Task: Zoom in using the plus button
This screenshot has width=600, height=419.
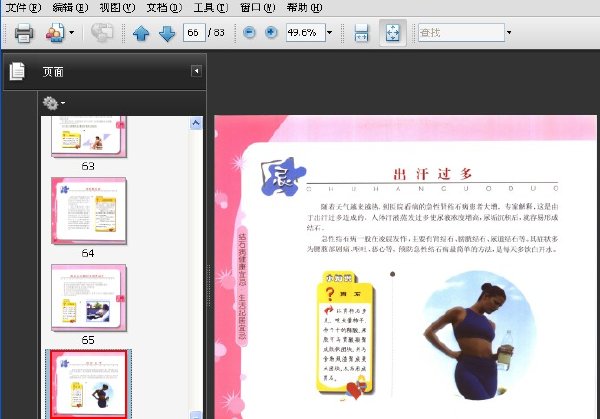Action: point(271,33)
